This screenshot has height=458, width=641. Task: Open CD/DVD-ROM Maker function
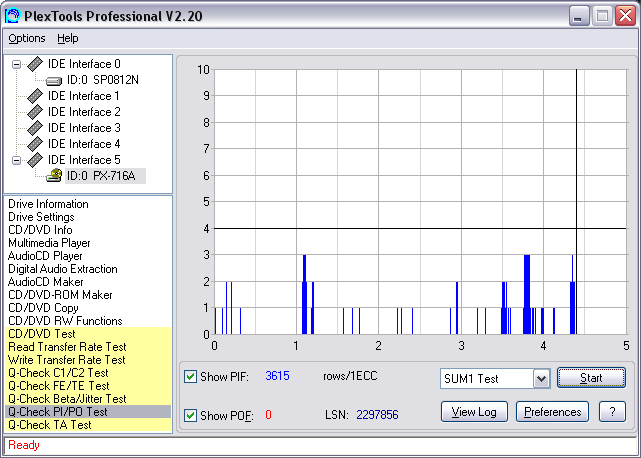click(60, 295)
